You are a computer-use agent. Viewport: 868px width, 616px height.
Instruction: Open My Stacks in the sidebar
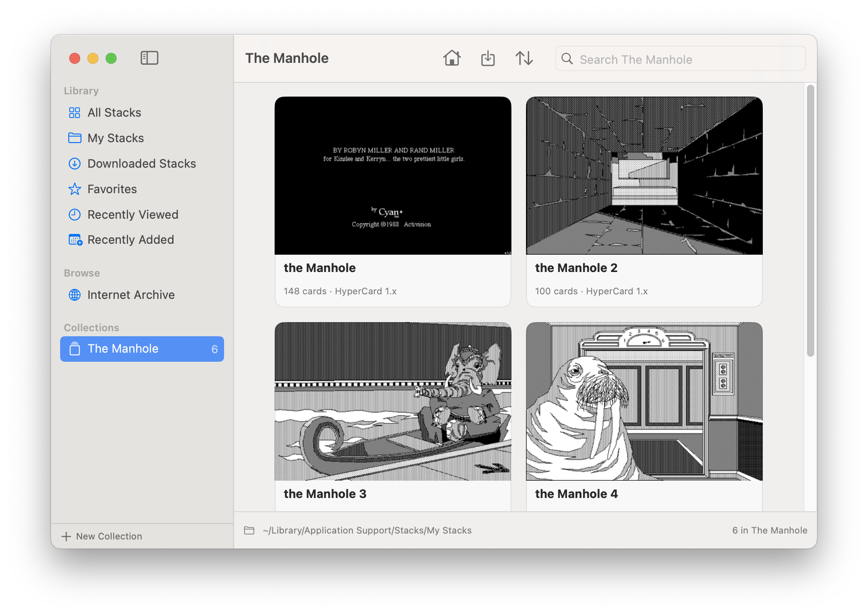pos(142,138)
